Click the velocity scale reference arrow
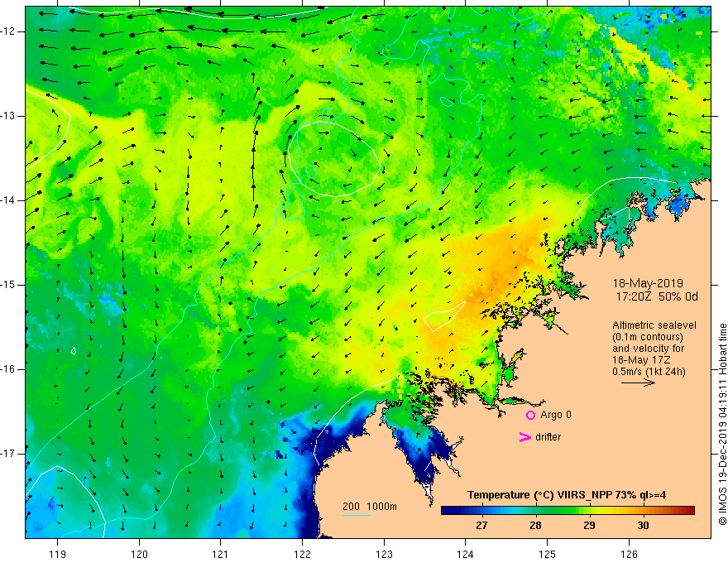This screenshot has height=563, width=728. point(638,383)
